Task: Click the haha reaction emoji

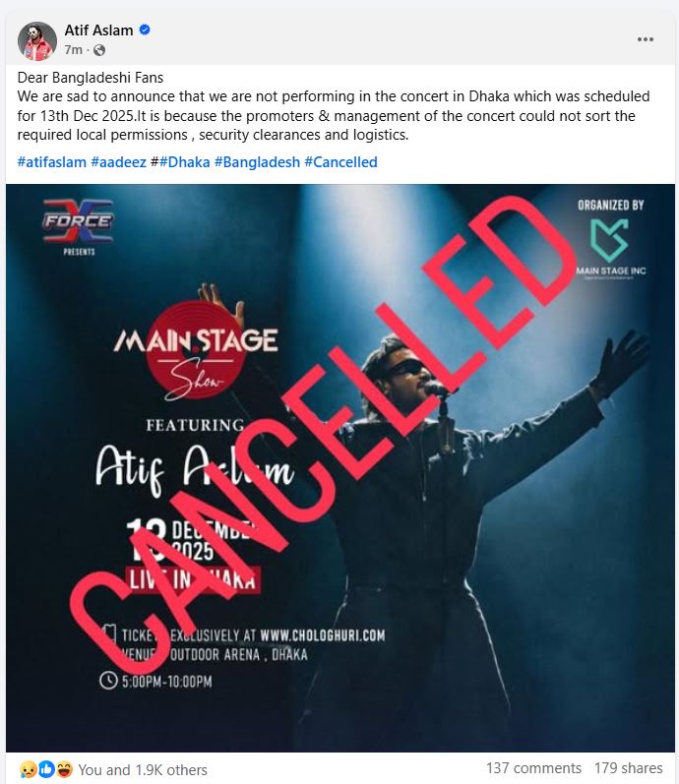Action: coord(64,769)
